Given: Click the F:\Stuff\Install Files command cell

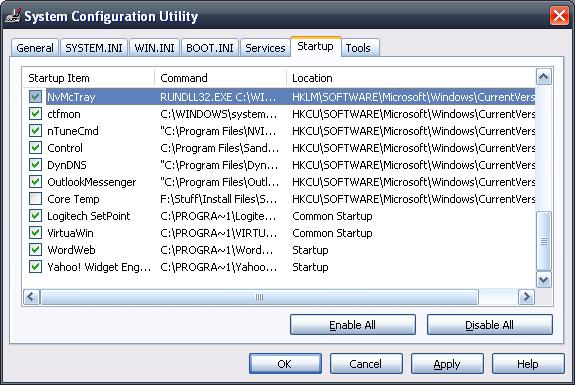Looking at the screenshot, I should 219,199.
